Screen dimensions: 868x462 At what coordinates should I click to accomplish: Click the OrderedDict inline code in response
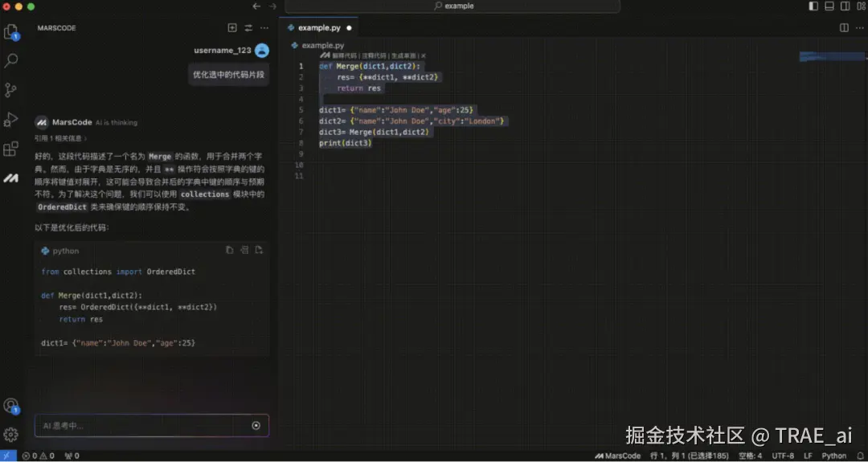pos(62,207)
